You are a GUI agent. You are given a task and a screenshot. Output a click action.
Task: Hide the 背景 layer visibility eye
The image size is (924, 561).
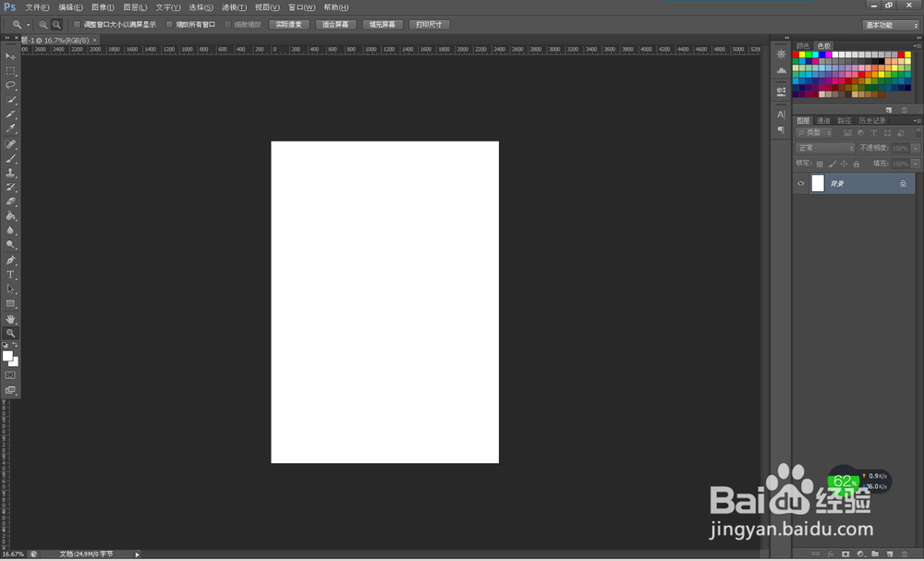pyautogui.click(x=800, y=182)
